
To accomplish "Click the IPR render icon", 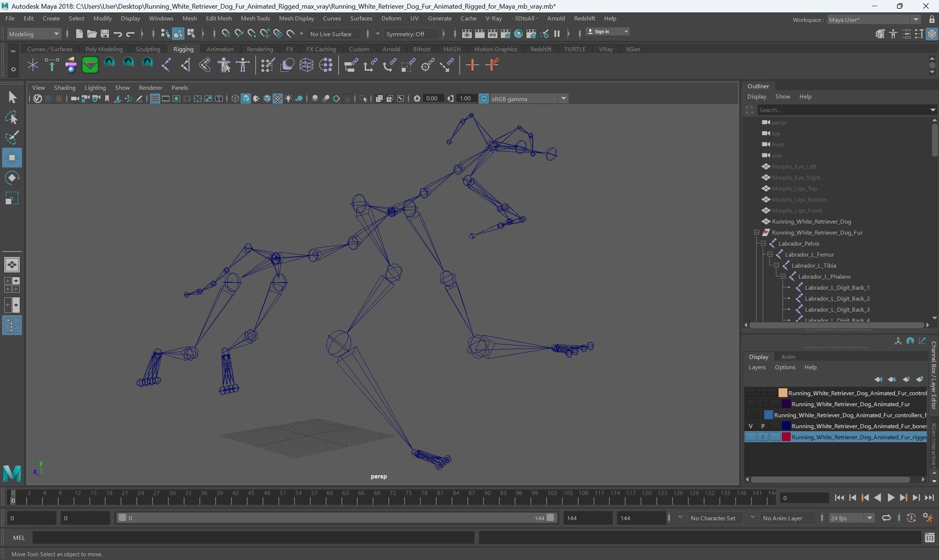I will 492,34.
